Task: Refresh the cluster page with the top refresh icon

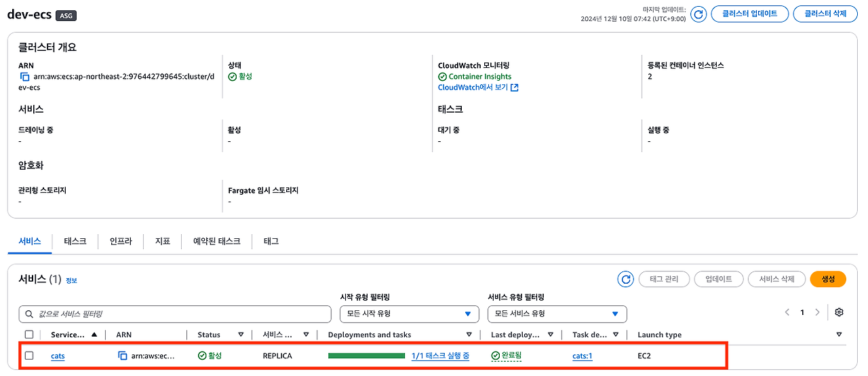Action: tap(698, 14)
